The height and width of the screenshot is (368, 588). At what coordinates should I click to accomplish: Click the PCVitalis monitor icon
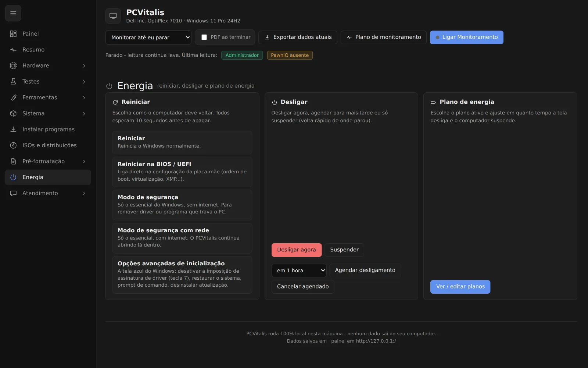coord(113,16)
